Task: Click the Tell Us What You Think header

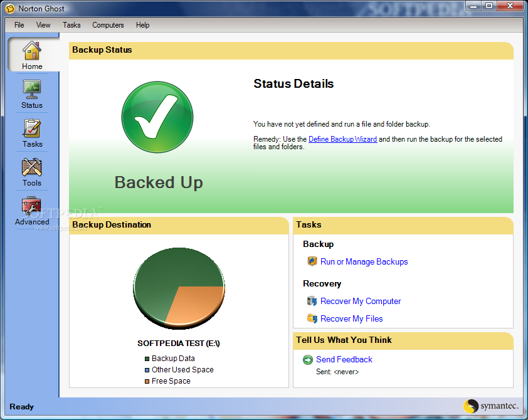Action: [x=403, y=340]
